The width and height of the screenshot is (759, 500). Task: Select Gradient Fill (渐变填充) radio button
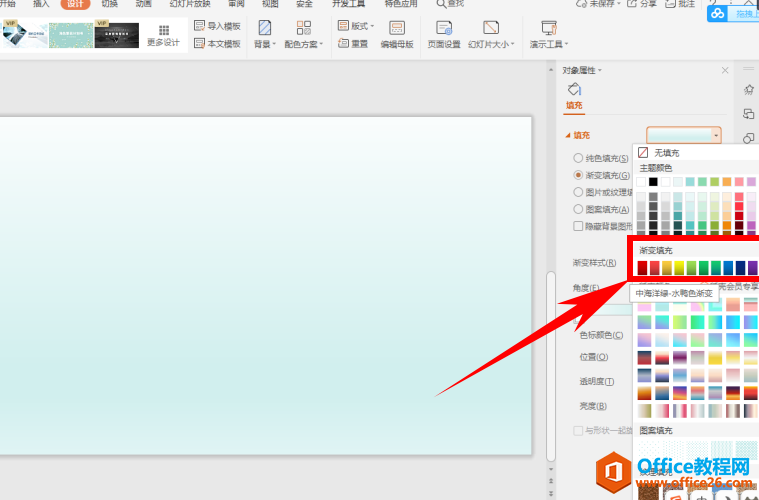pyautogui.click(x=578, y=175)
